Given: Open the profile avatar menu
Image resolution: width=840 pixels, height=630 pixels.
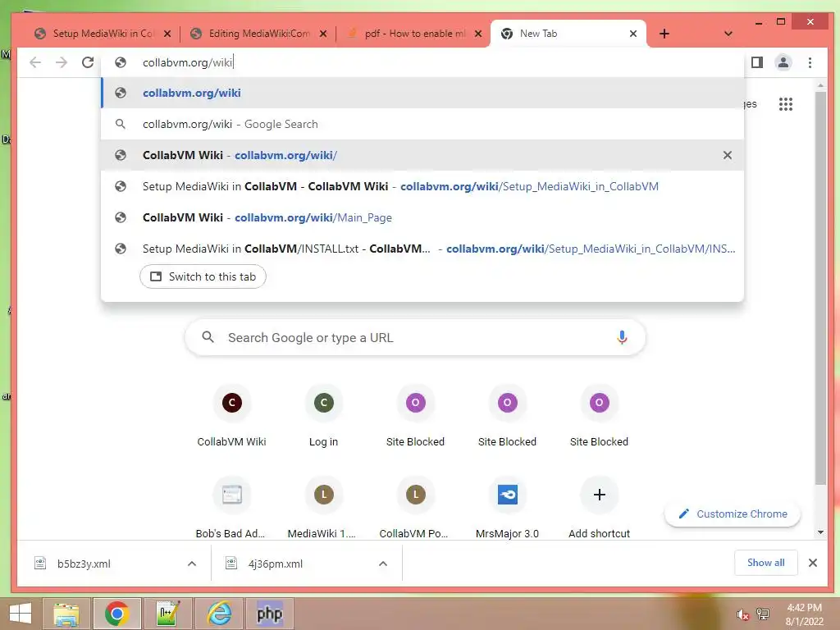Looking at the screenshot, I should click(x=783, y=62).
